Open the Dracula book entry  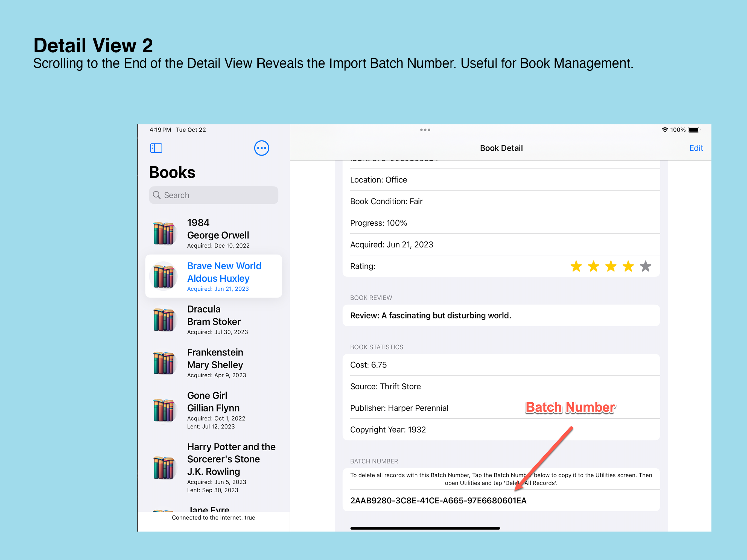click(x=214, y=320)
